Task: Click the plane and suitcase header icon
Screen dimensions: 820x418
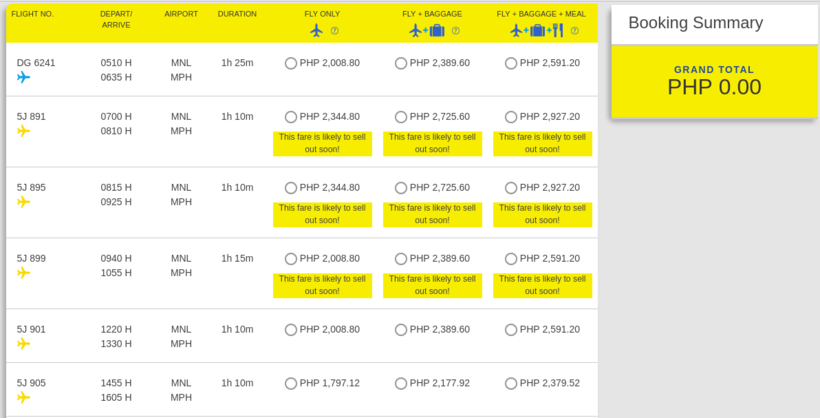Action: pyautogui.click(x=427, y=31)
